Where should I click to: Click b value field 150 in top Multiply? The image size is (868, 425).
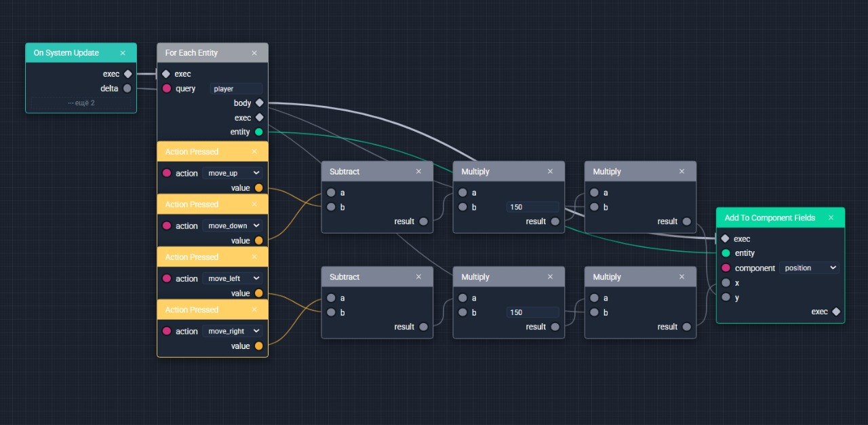click(532, 207)
